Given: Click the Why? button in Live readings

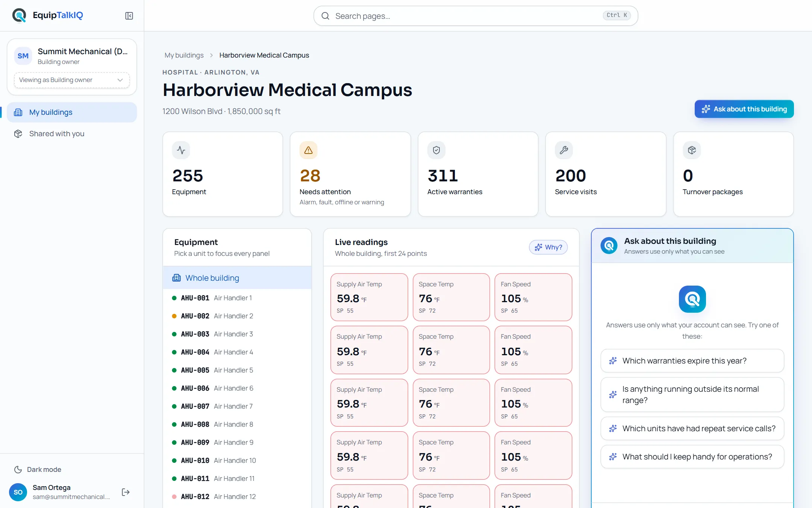Looking at the screenshot, I should (x=548, y=247).
